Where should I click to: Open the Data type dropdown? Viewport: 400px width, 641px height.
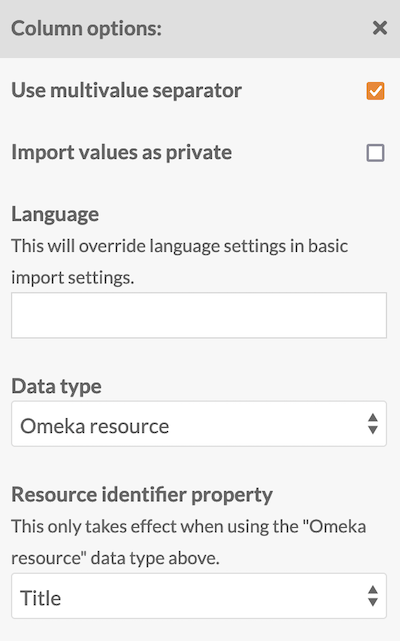point(199,424)
